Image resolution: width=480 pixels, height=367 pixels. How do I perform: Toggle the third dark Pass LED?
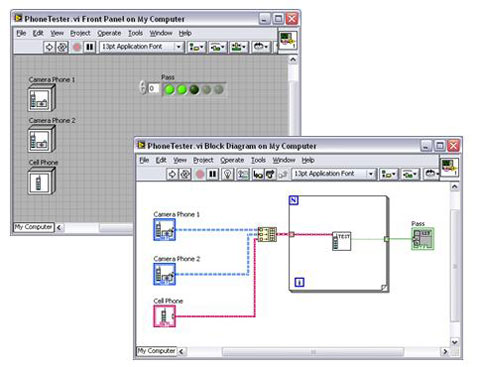[x=194, y=90]
